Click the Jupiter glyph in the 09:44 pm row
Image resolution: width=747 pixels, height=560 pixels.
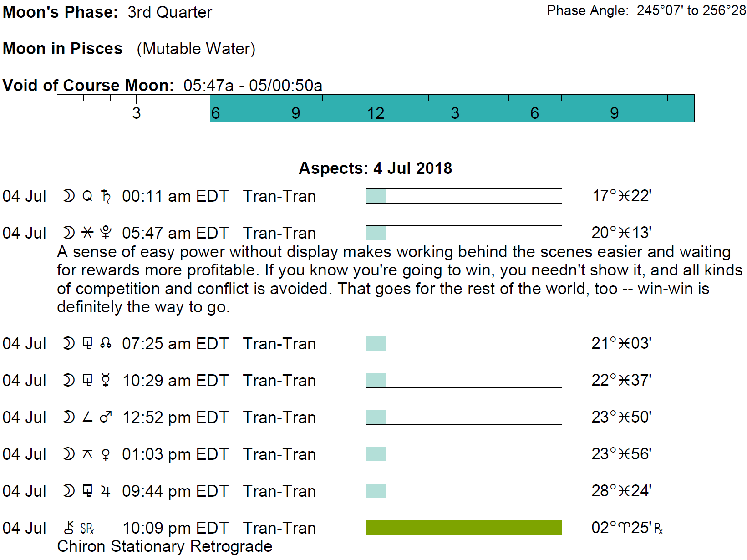tap(106, 491)
